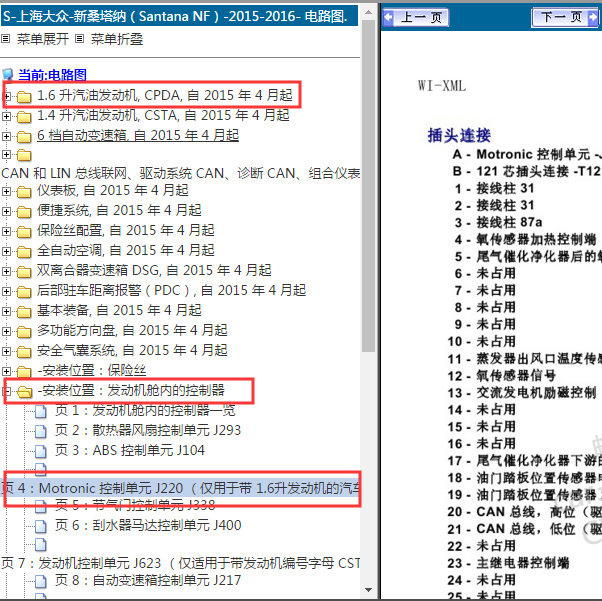Collapse the -安装位置：发动机舱内的控制器 node
Screen dimensions: 602x601
[x=6, y=391]
